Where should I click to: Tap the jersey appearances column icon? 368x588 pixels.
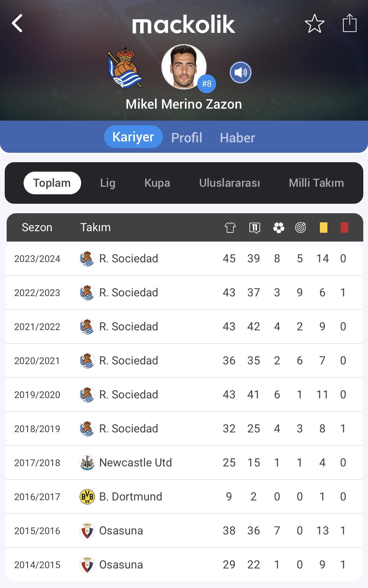pyautogui.click(x=230, y=227)
